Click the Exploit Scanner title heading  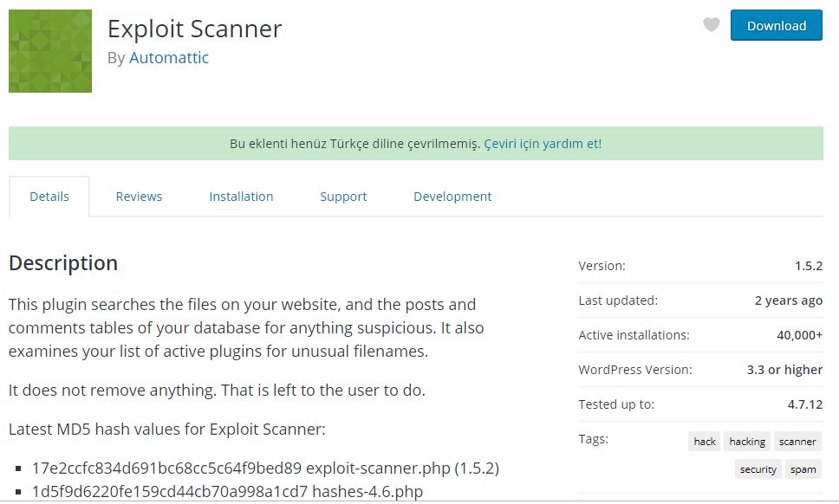tap(195, 29)
